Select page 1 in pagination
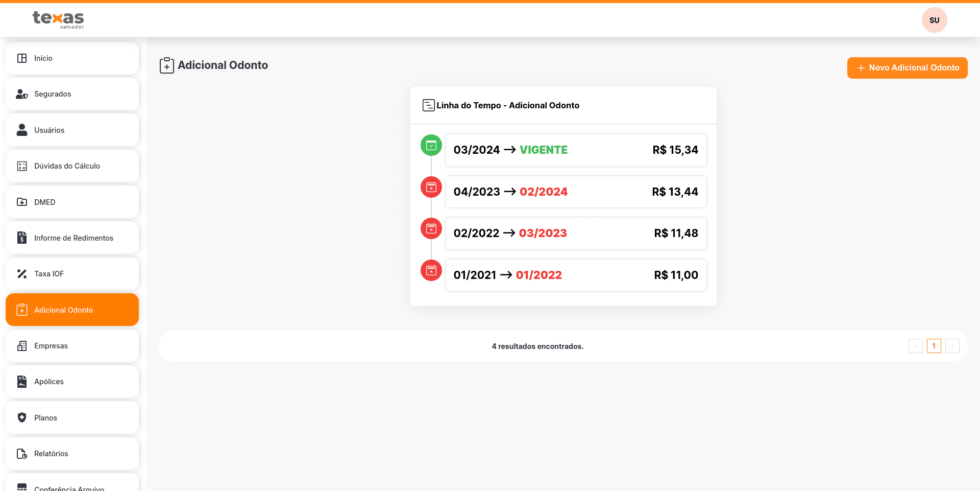Image resolution: width=980 pixels, height=491 pixels. (934, 346)
